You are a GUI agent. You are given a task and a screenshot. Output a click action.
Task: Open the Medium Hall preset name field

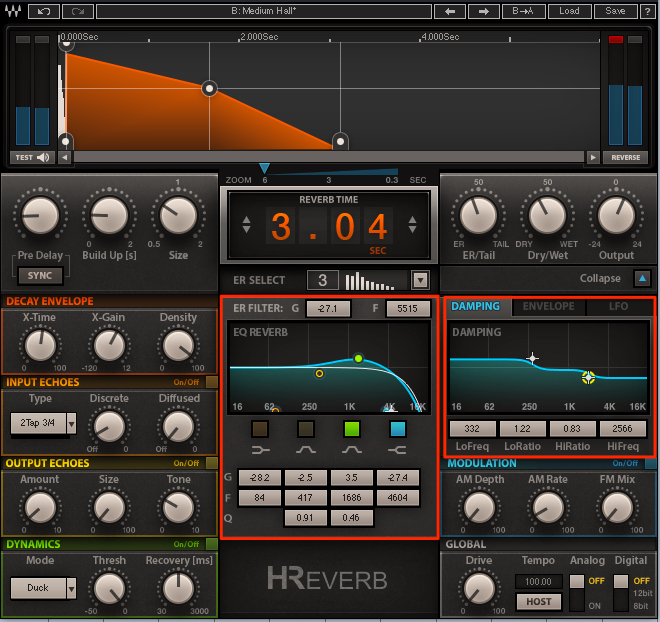[x=264, y=11]
